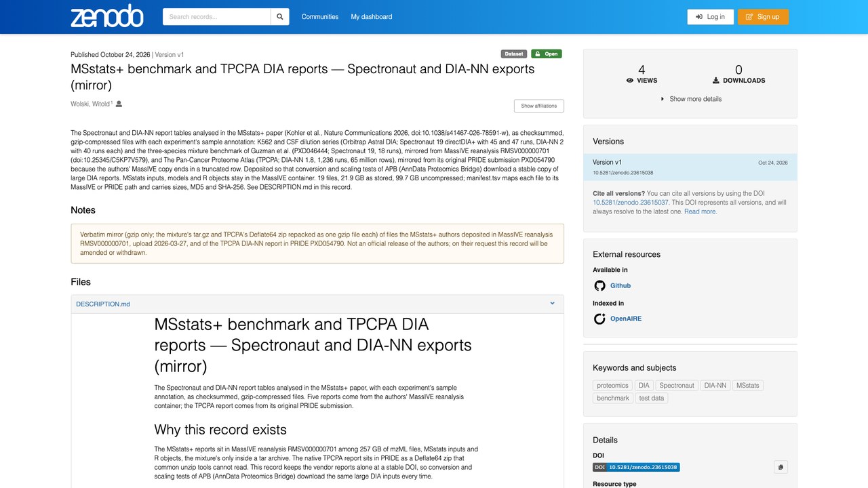Viewport: 868px width, 488px height.
Task: Click the grey Dataset badge
Action: (x=514, y=54)
